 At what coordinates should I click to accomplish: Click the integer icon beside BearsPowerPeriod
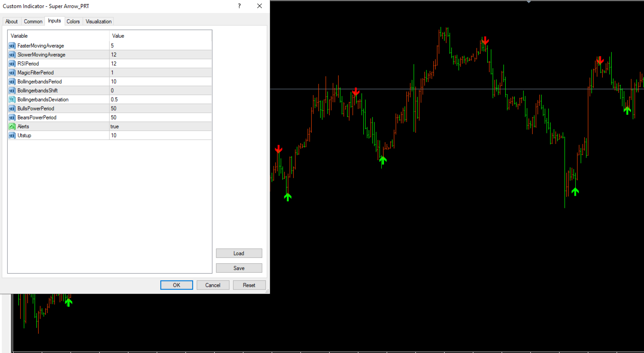12,117
